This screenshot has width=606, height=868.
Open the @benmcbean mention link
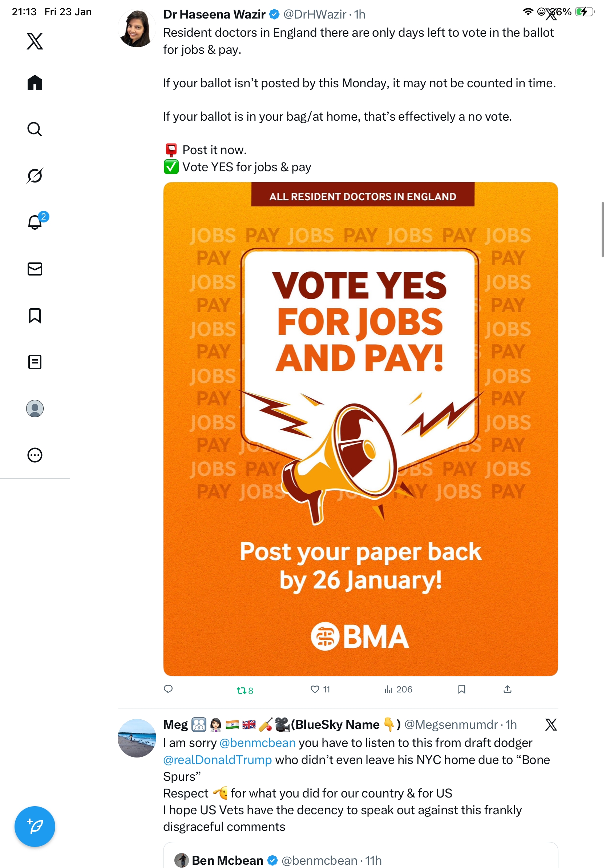pos(257,743)
